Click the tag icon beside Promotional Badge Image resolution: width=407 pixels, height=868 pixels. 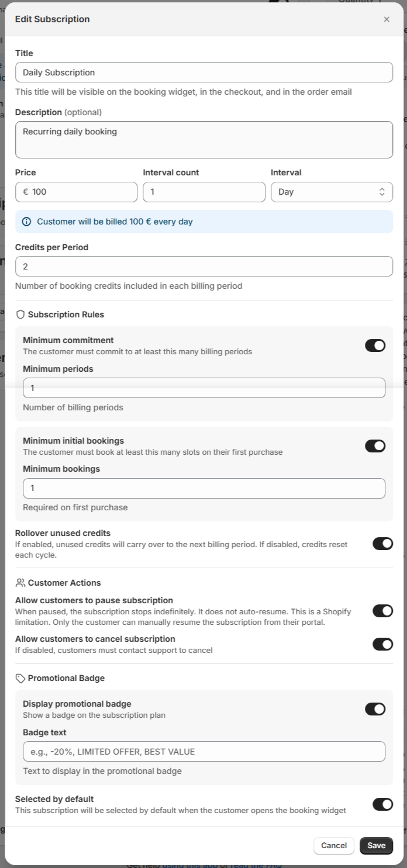coord(20,678)
